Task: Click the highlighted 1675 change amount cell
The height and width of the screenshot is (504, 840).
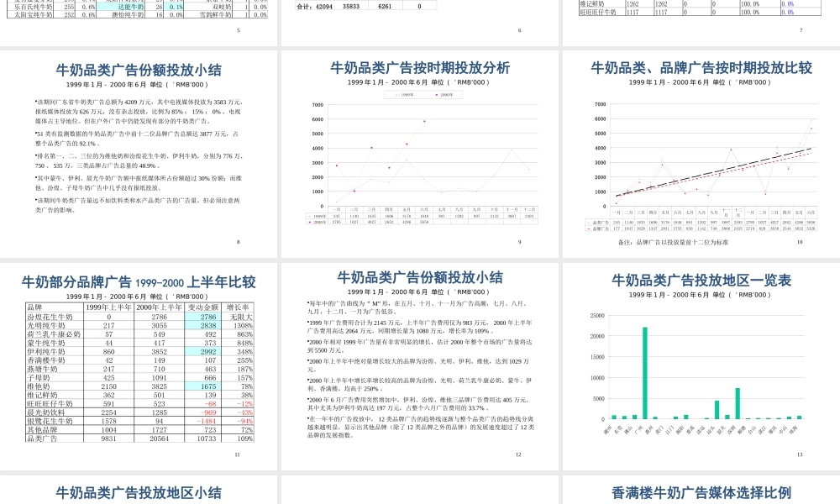Action: (x=203, y=386)
